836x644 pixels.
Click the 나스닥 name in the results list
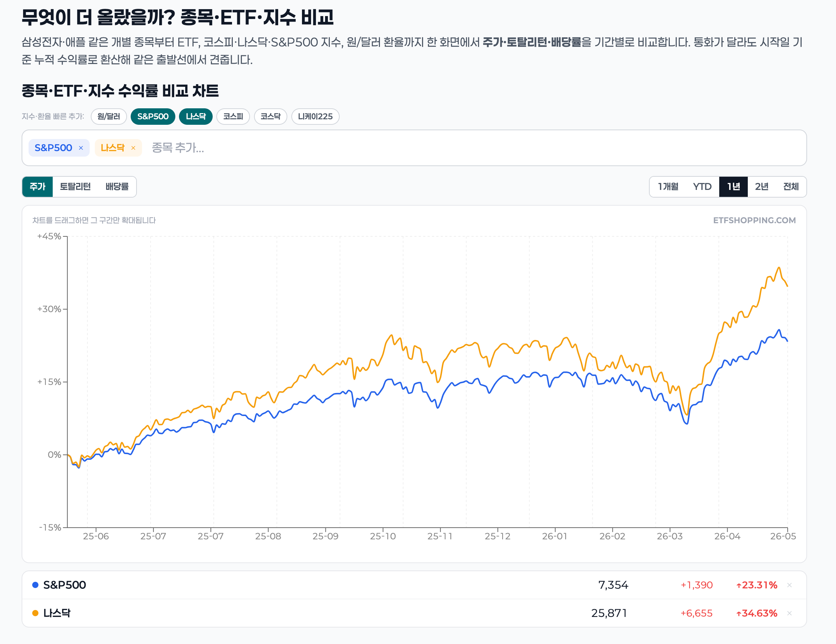click(57, 613)
